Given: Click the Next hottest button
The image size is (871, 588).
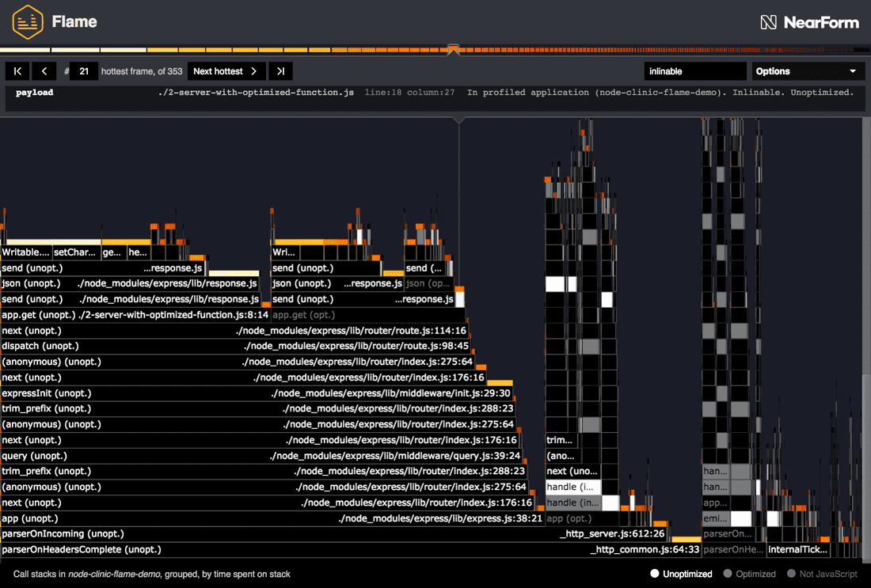Looking at the screenshot, I should tap(226, 71).
